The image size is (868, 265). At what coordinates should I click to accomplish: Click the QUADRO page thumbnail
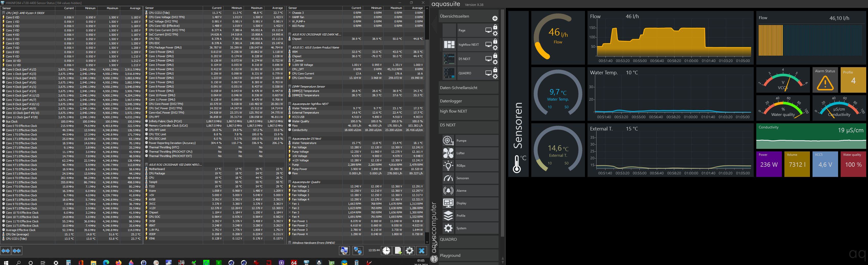click(x=449, y=73)
